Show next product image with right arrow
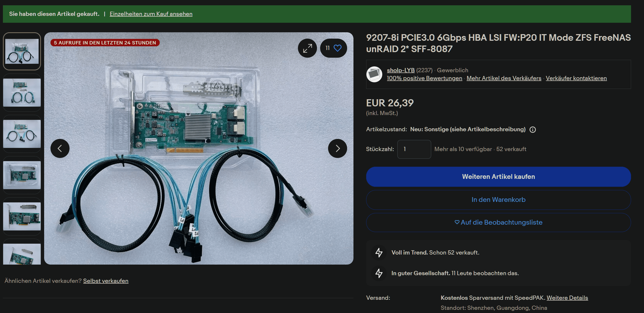Screen dimensions: 644x313 click(337, 148)
